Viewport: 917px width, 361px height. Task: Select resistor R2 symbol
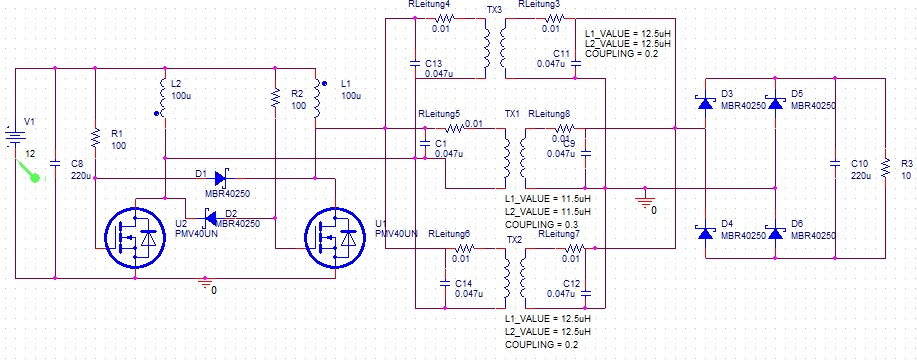pyautogui.click(x=275, y=98)
